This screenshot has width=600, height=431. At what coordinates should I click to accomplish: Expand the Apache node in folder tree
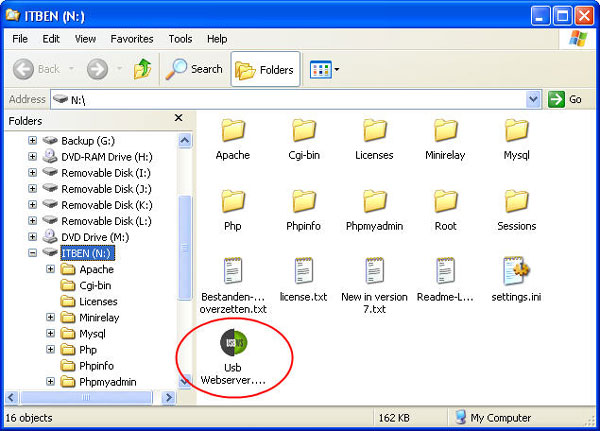tap(51, 269)
